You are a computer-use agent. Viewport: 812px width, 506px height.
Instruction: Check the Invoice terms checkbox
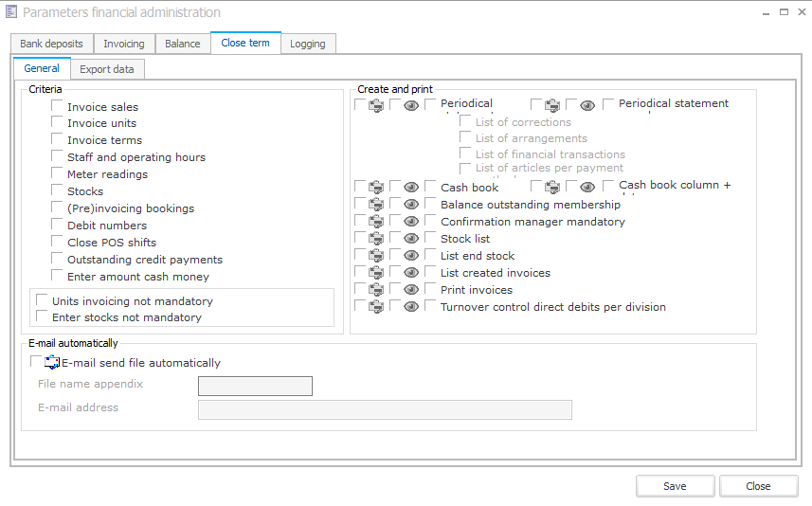[x=57, y=138]
